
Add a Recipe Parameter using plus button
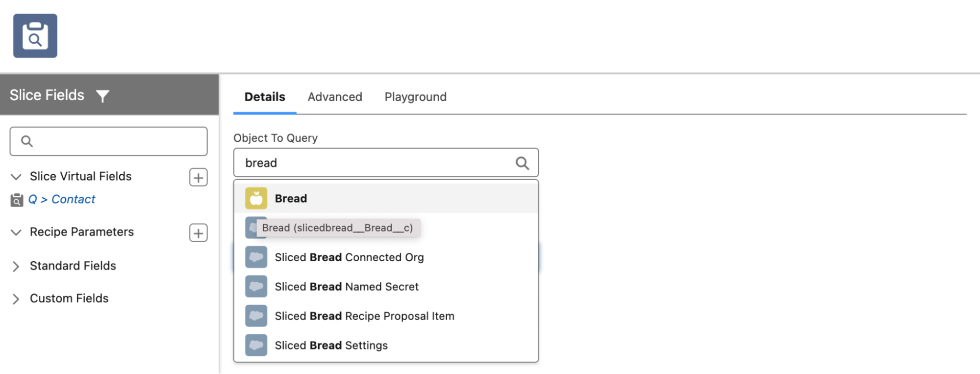click(x=198, y=232)
